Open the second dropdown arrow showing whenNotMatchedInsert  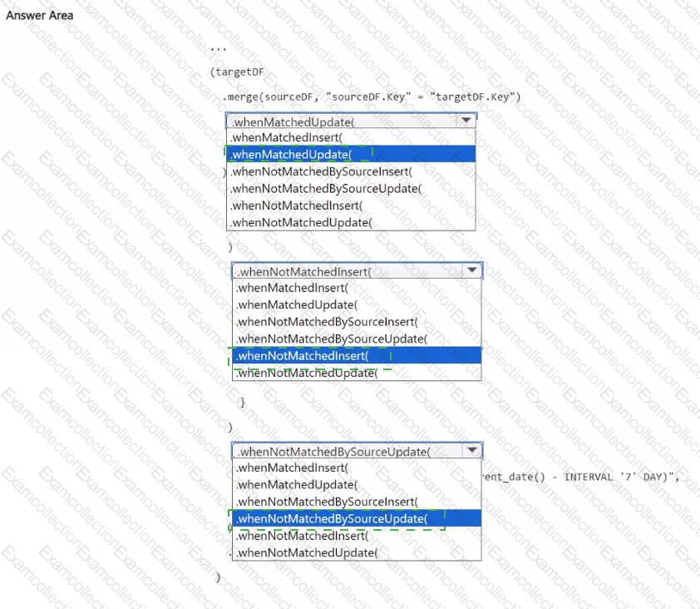[472, 270]
